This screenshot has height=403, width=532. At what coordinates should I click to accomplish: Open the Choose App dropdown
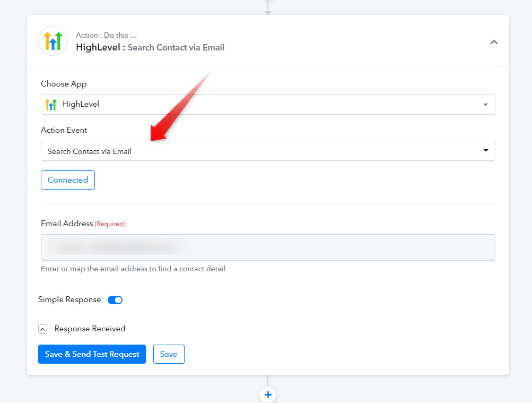(x=268, y=105)
